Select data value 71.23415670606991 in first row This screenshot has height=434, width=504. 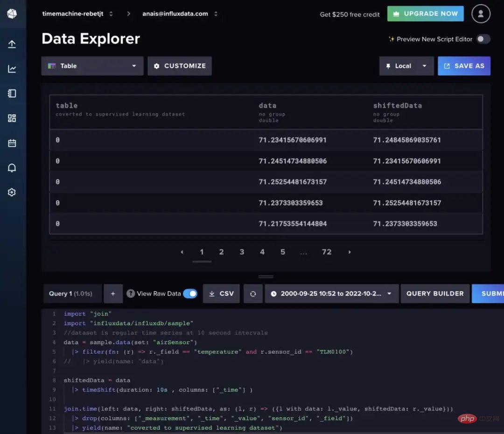(293, 140)
